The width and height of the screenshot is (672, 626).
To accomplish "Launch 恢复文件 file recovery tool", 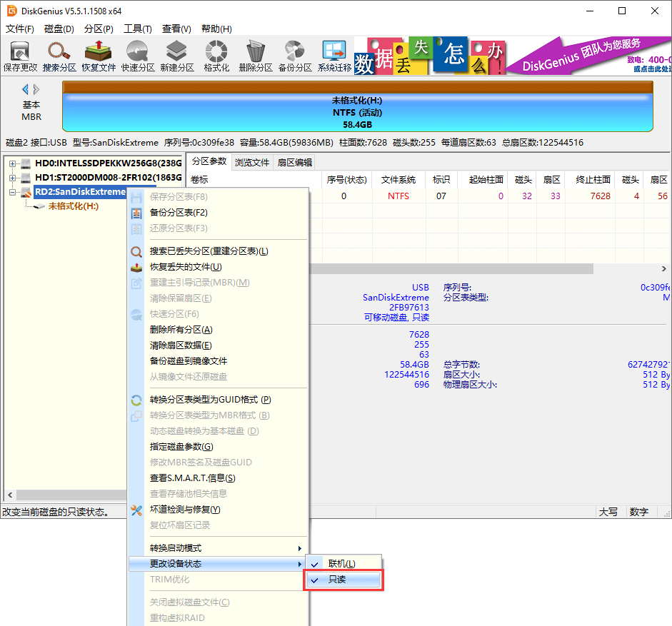I will click(x=97, y=55).
